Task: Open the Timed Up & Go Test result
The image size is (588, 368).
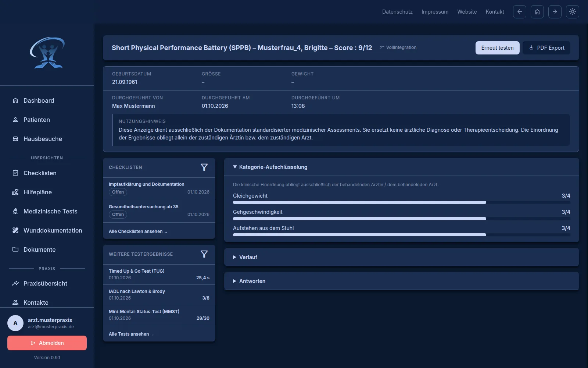Action: point(159,275)
